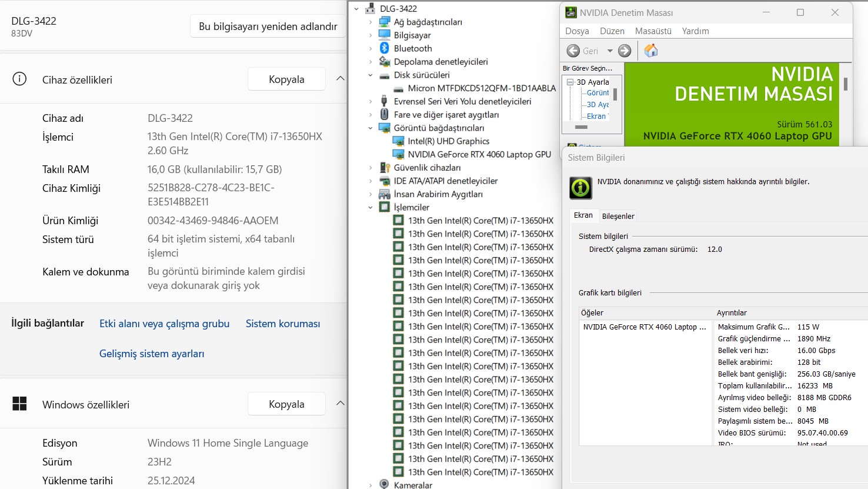Click the forward arrow icon in NVIDIA toolbar
This screenshot has height=489, width=868.
tap(625, 51)
